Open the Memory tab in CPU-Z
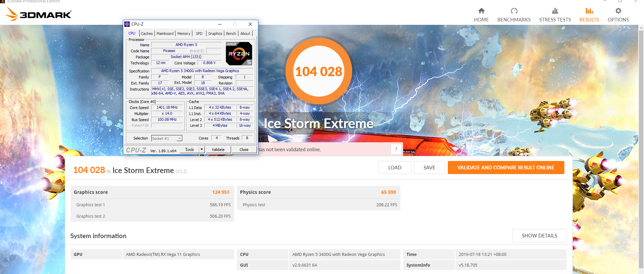Viewport: 644px width, 274px height. click(x=184, y=34)
